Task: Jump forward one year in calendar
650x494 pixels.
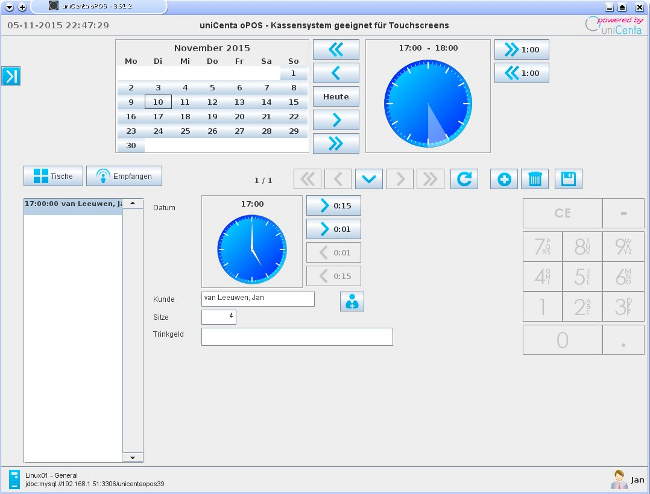Action: (335, 143)
